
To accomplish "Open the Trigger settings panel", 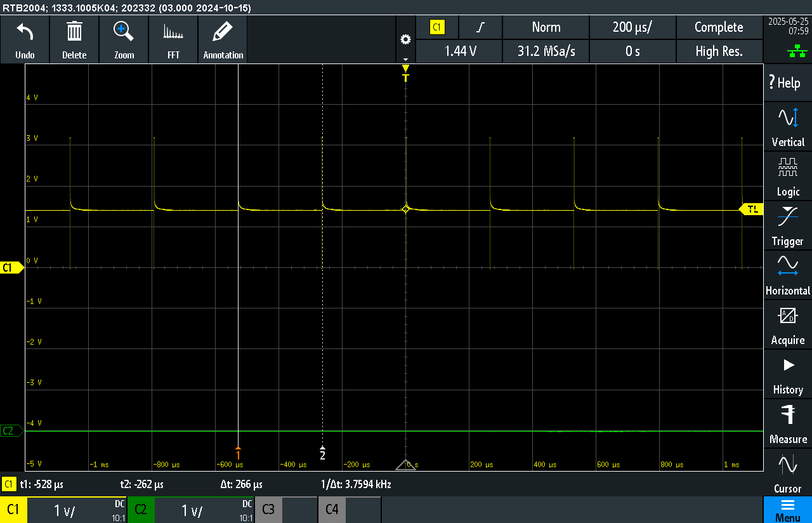I will [788, 225].
